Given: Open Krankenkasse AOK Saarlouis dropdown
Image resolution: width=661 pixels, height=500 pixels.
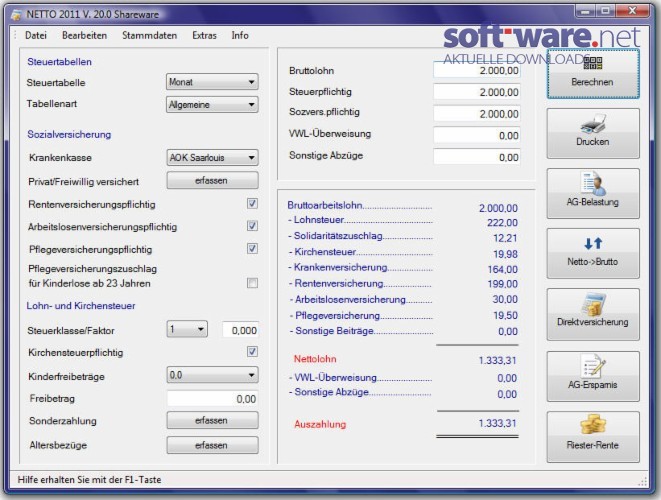Looking at the screenshot, I should tap(212, 158).
